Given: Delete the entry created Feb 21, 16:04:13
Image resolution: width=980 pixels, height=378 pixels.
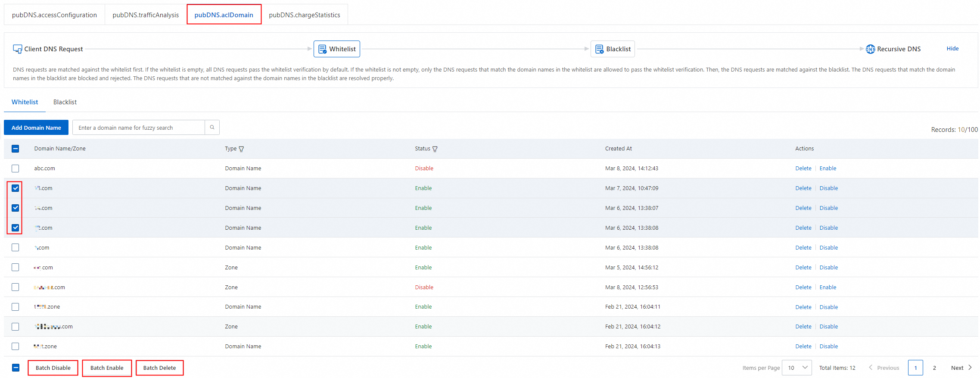Looking at the screenshot, I should click(x=803, y=347).
